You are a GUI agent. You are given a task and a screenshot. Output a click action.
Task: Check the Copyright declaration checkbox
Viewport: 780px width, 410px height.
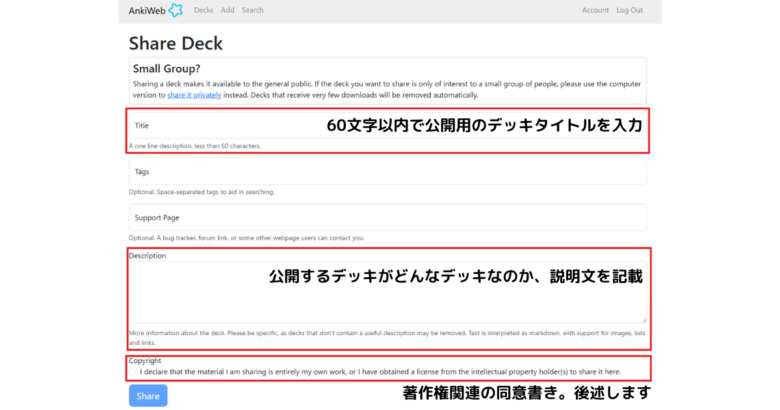click(x=134, y=371)
